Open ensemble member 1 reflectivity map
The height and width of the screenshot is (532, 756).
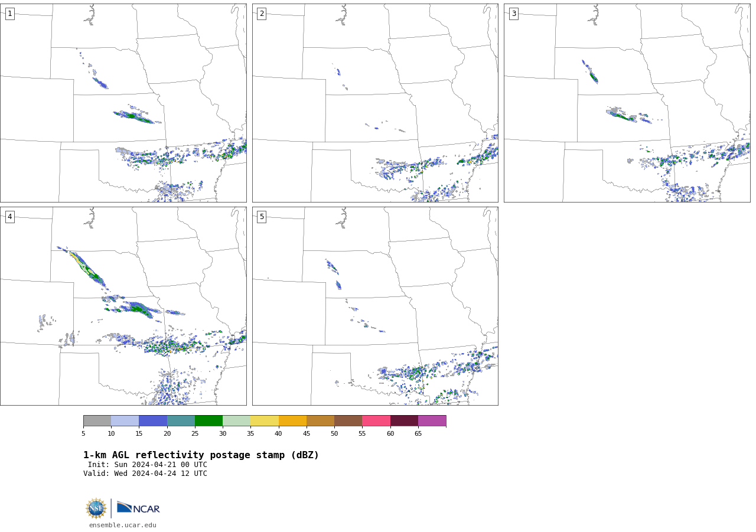coord(123,103)
